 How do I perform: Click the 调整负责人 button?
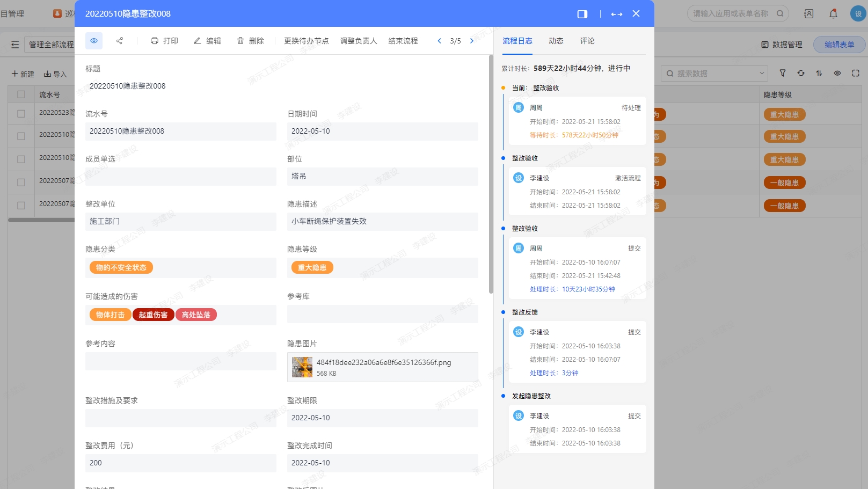click(358, 41)
